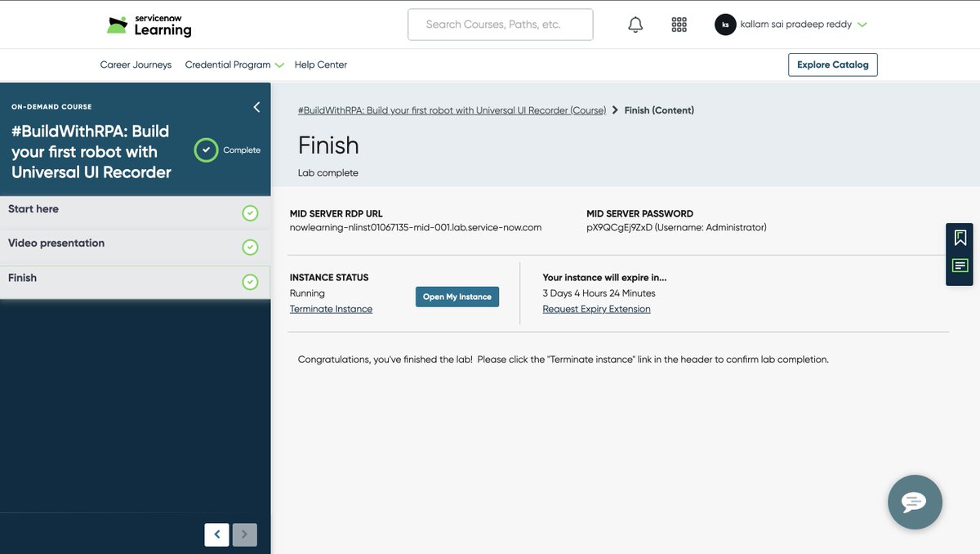The width and height of the screenshot is (980, 554).
Task: Click the Explore Catalog button
Action: pyautogui.click(x=833, y=65)
